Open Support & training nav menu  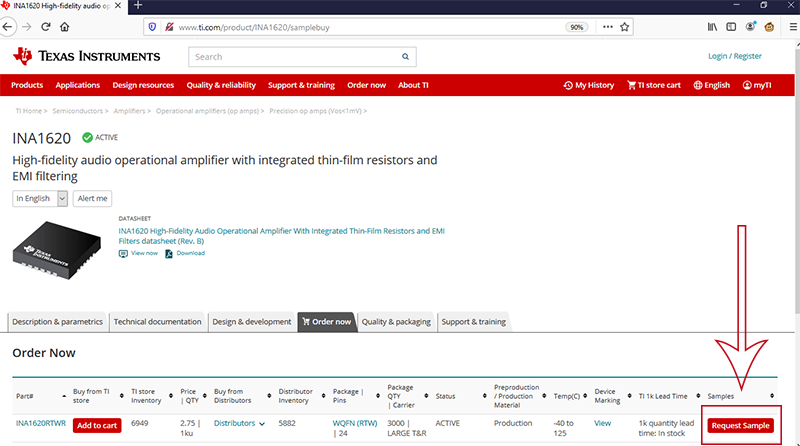click(x=302, y=85)
